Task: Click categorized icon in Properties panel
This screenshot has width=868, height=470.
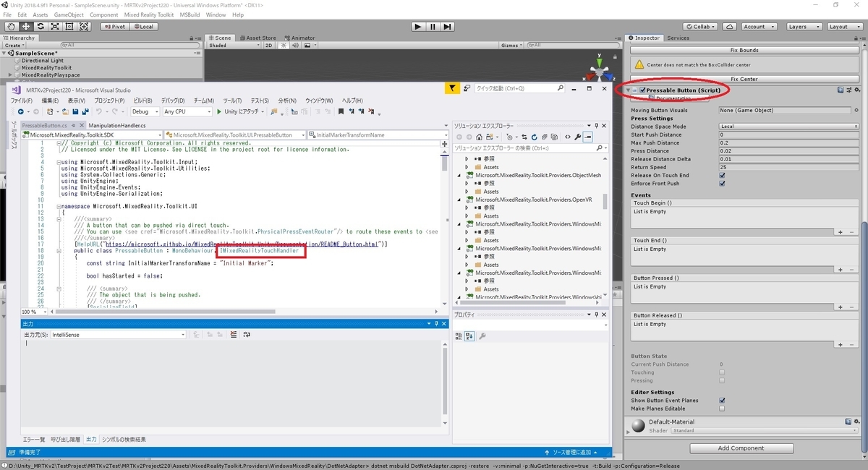Action: (x=459, y=336)
